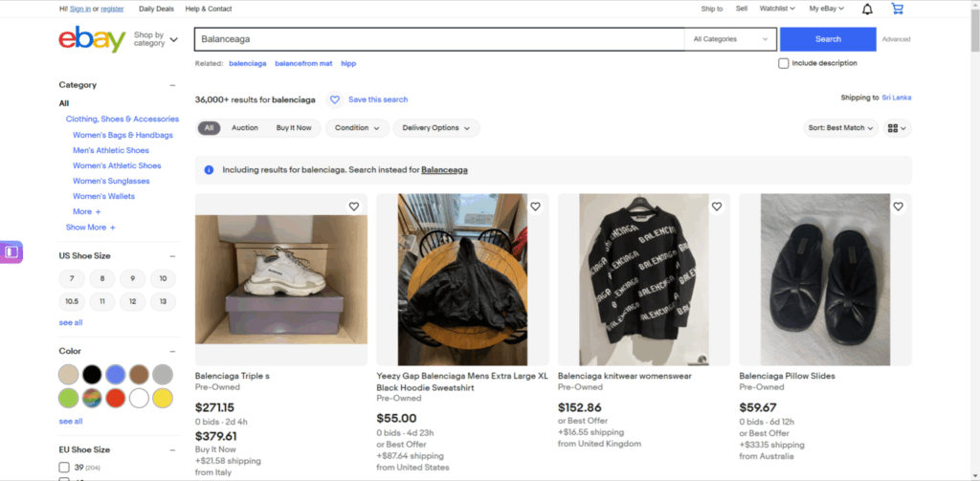Select US shoe size 7
The height and width of the screenshot is (481, 980).
click(72, 278)
